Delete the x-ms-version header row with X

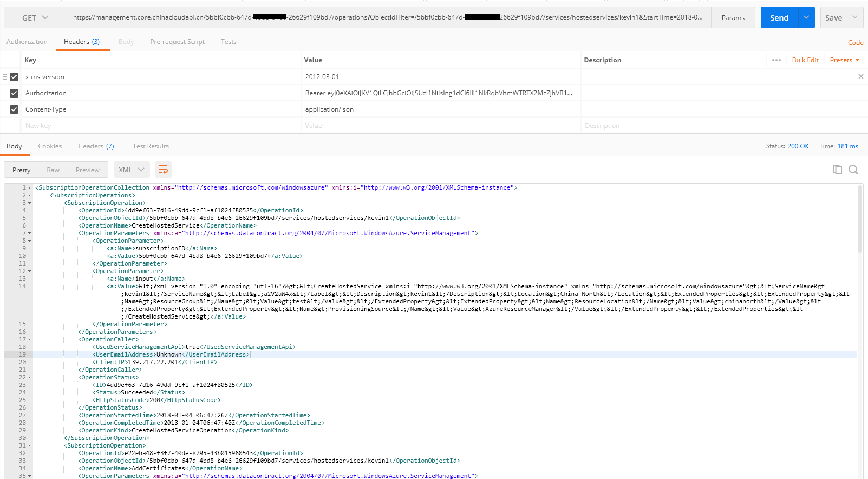pos(860,76)
